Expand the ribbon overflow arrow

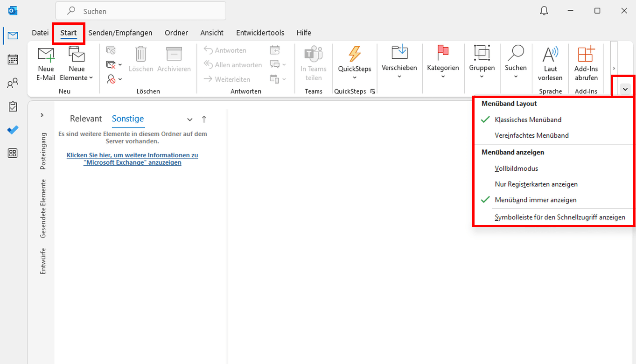coord(614,68)
